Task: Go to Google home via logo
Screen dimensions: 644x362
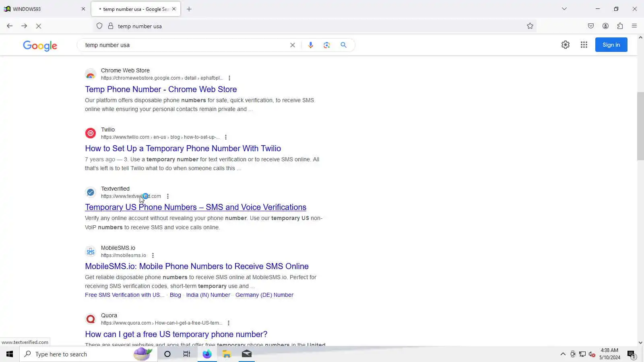Action: 40,45
